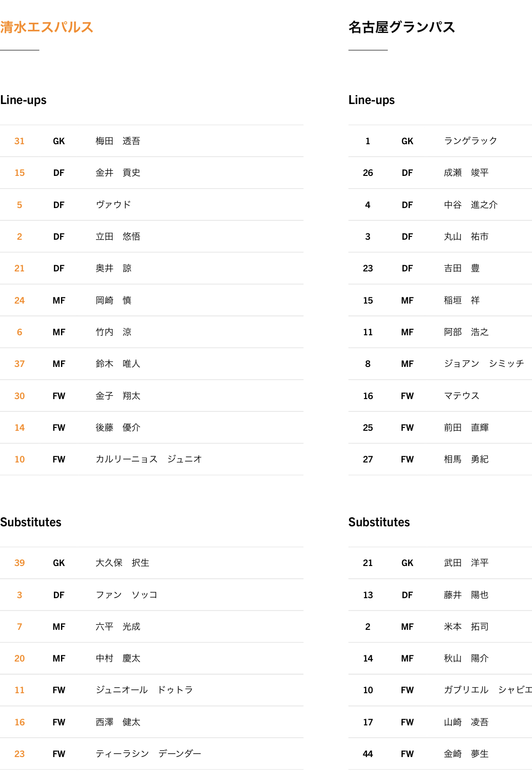The image size is (532, 784).
Task: Select defender ヴァウド
Action: [113, 205]
